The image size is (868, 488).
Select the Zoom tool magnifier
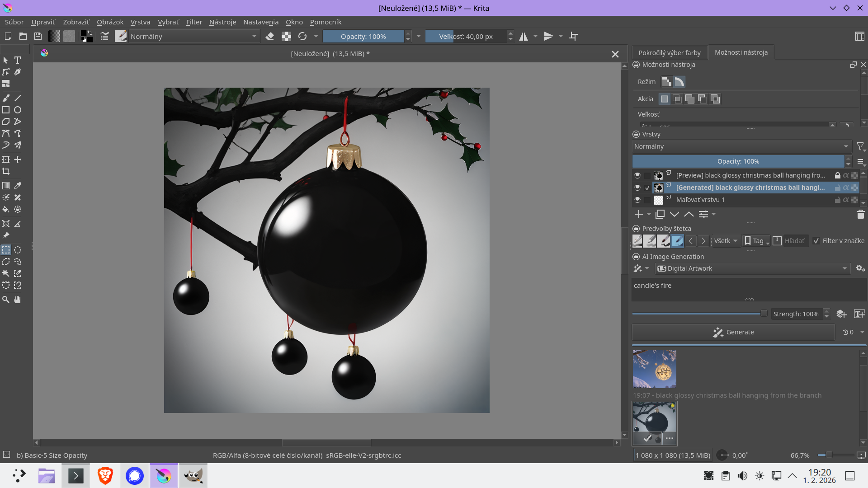pyautogui.click(x=6, y=300)
